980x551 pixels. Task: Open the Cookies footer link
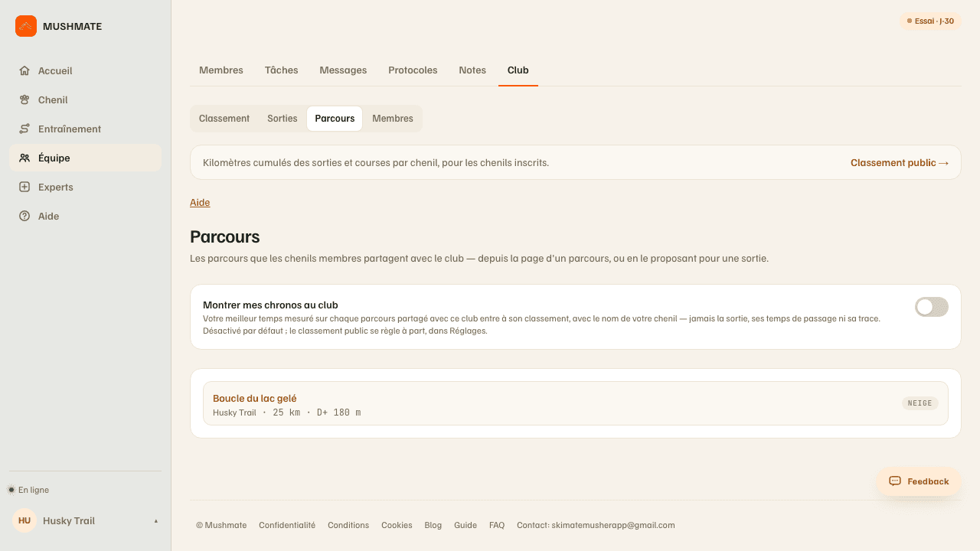coord(397,525)
